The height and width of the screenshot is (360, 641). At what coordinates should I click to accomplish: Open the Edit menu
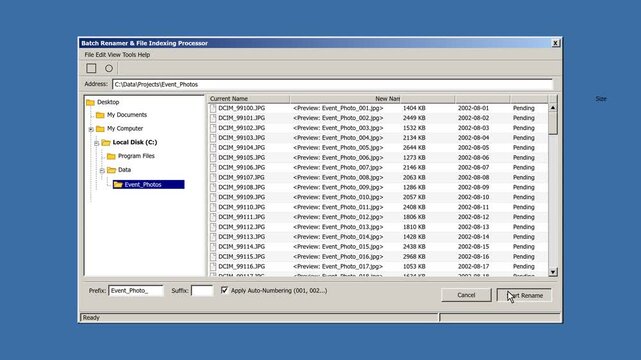click(101, 55)
